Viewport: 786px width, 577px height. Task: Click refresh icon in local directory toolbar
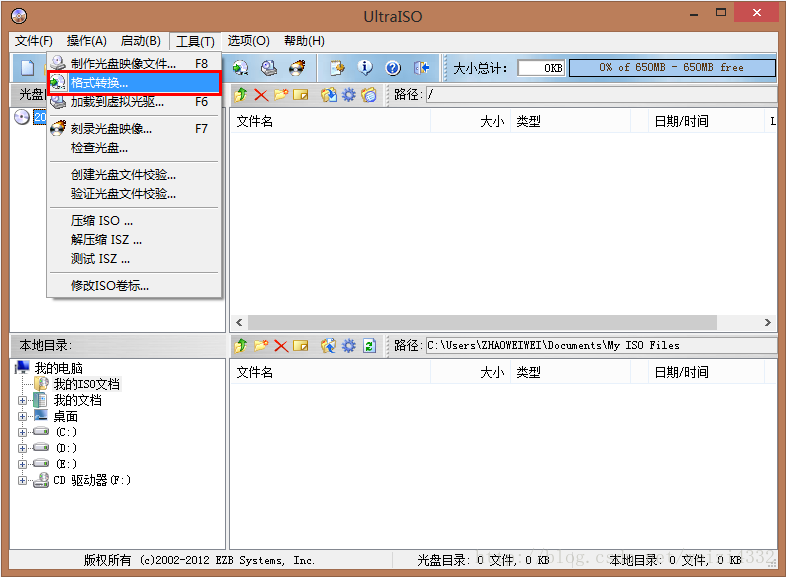[x=369, y=345]
